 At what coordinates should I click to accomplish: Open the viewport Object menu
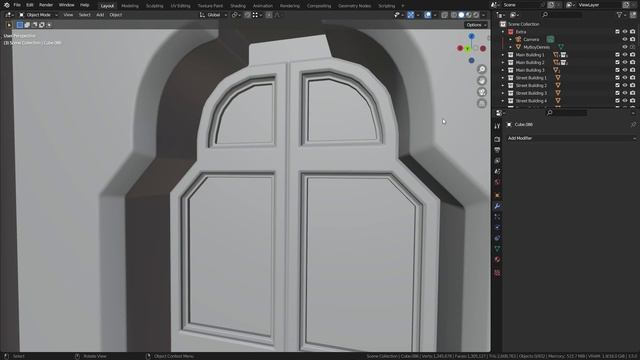point(116,15)
